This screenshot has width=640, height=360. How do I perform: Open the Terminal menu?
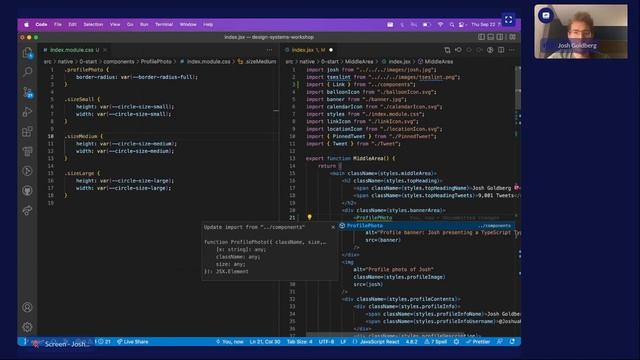(164, 24)
